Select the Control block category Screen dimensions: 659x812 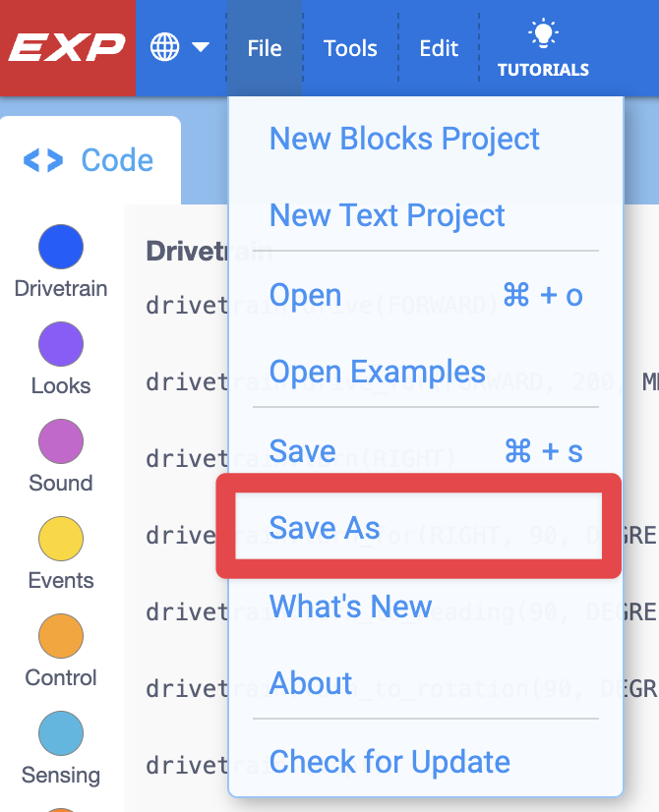[x=60, y=636]
